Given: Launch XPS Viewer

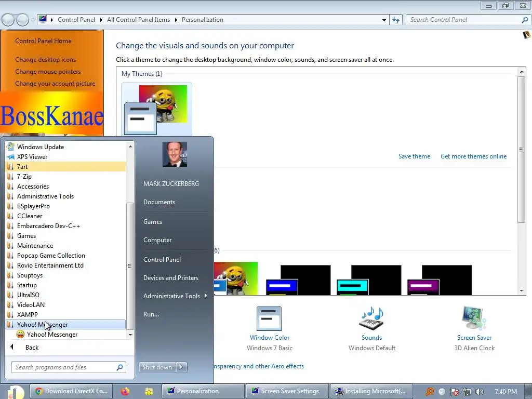Looking at the screenshot, I should click(65, 156).
